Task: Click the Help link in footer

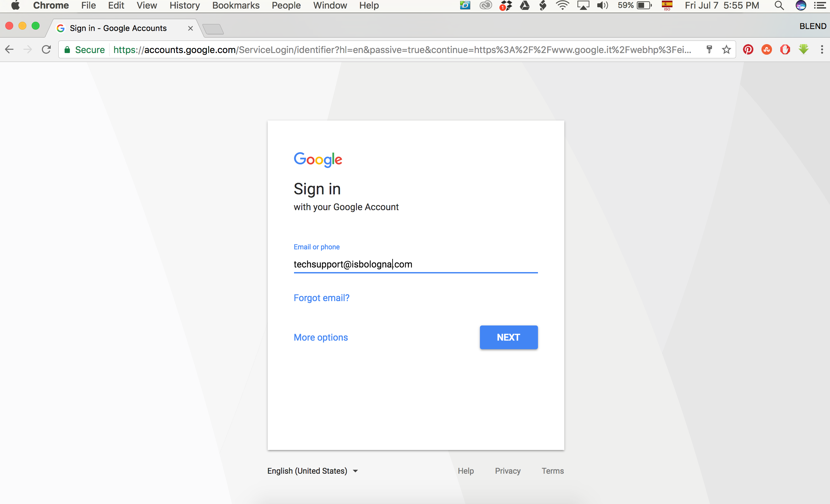Action: click(x=465, y=471)
